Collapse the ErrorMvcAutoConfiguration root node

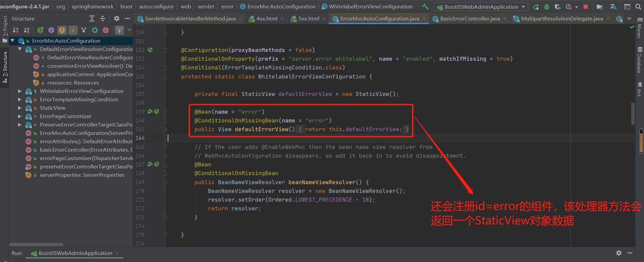12,41
